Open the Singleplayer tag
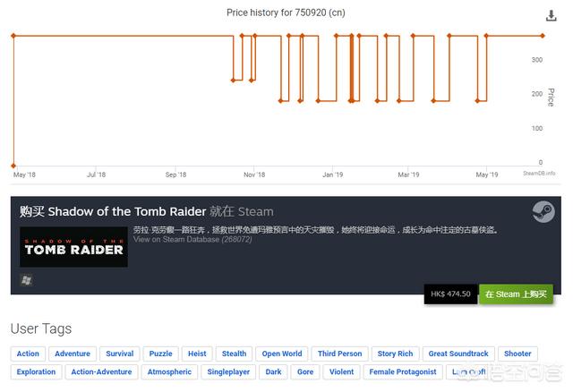This screenshot has height=392, width=573. click(228, 372)
